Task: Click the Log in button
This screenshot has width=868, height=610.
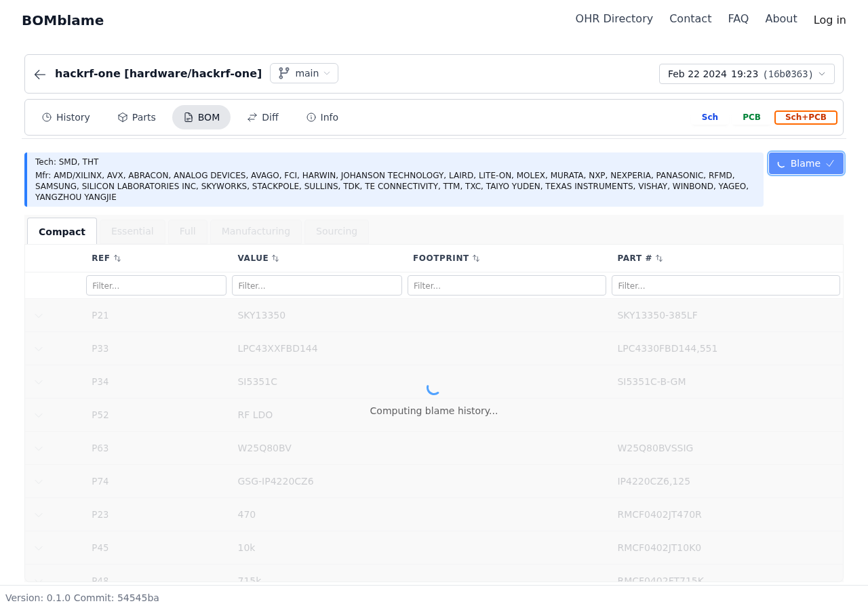Action: click(829, 20)
